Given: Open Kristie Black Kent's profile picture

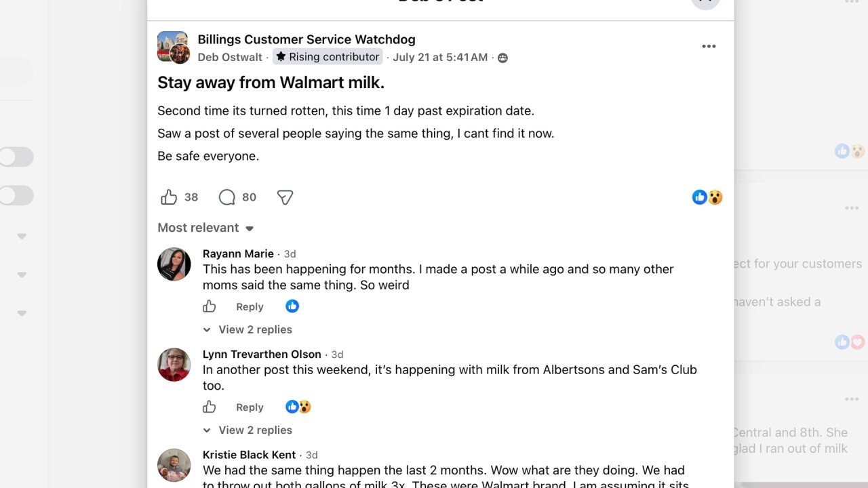Looking at the screenshot, I should point(174,465).
